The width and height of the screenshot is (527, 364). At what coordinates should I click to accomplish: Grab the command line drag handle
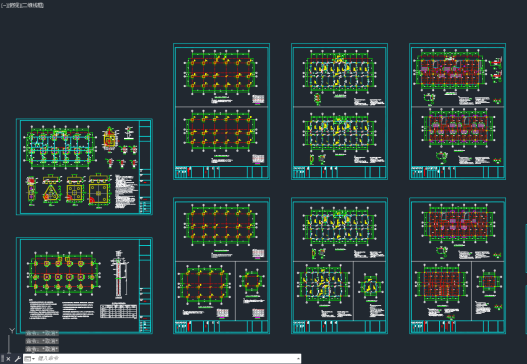[2, 359]
